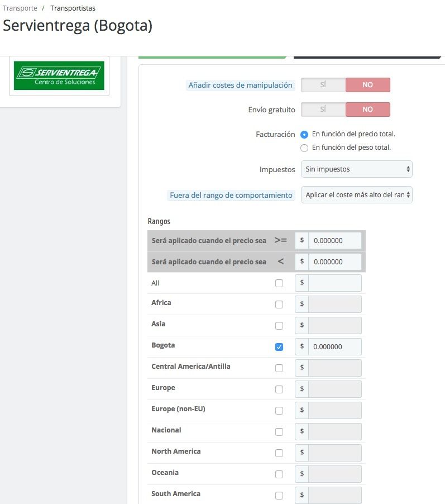
Task: Check the Nacional zone checkbox
Action: pos(279,432)
